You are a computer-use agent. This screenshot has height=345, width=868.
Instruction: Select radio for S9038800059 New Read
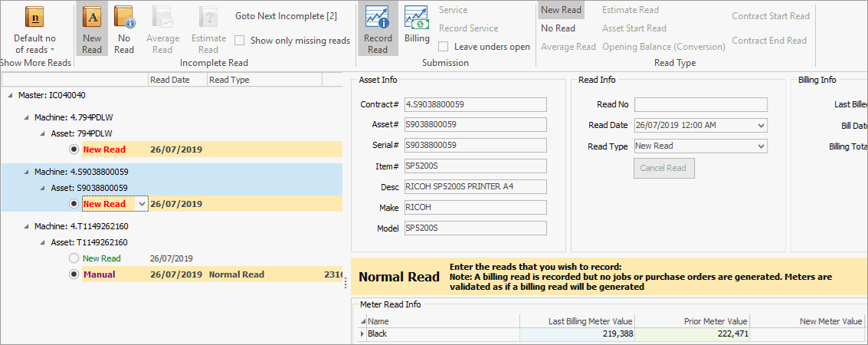pos(74,204)
